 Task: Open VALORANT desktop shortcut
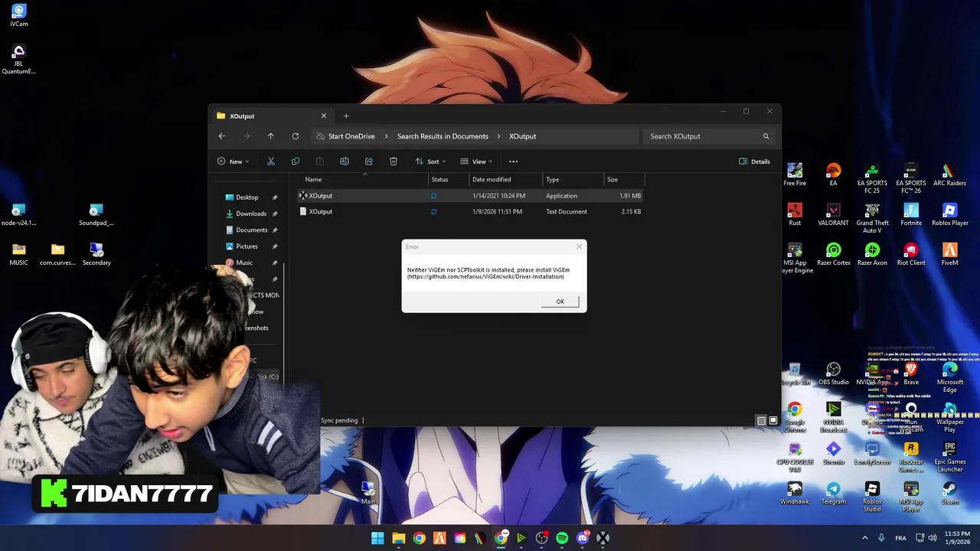833,214
